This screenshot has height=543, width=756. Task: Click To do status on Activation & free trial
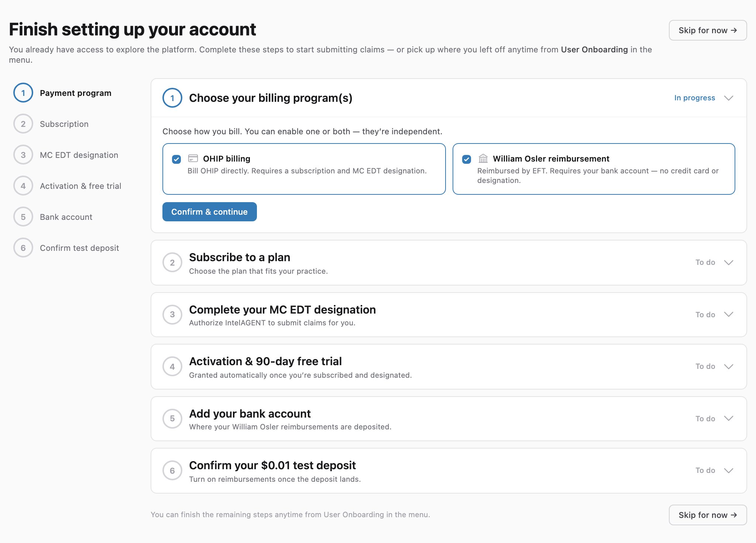(x=705, y=366)
